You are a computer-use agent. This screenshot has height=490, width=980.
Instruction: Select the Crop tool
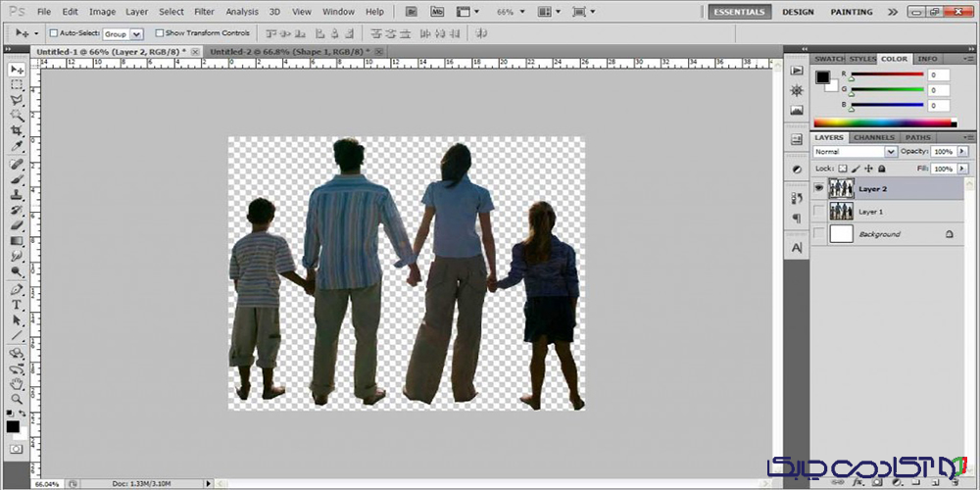click(17, 130)
